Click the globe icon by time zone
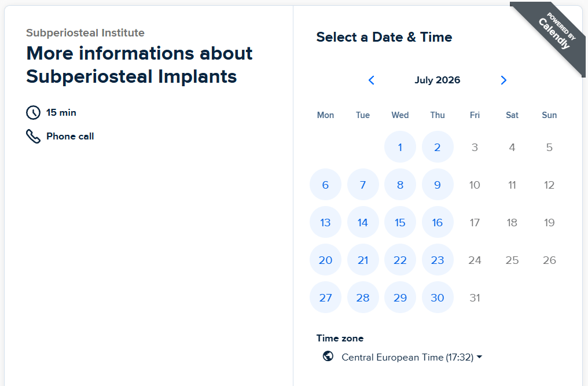Screen dimensions: 588x386 328,356
